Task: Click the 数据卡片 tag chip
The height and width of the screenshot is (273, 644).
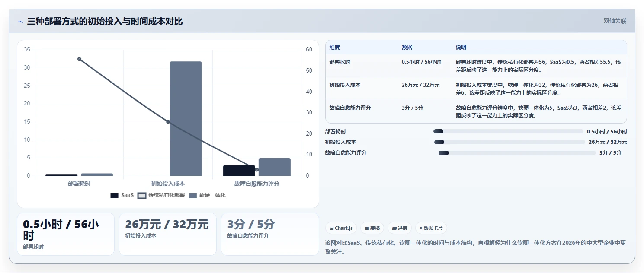Action: 431,228
